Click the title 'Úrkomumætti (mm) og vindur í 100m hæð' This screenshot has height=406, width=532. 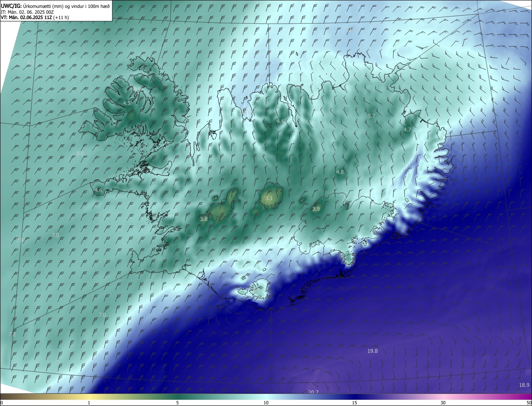(x=66, y=6)
